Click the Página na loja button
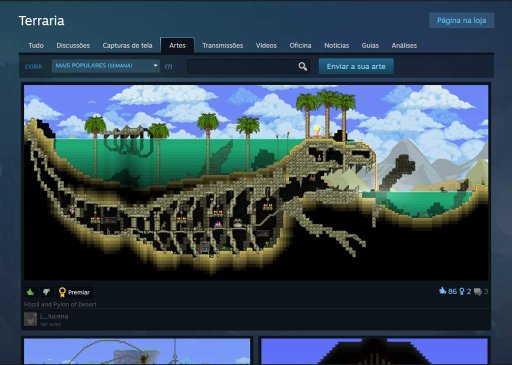Image resolution: width=512 pixels, height=365 pixels. tap(462, 20)
